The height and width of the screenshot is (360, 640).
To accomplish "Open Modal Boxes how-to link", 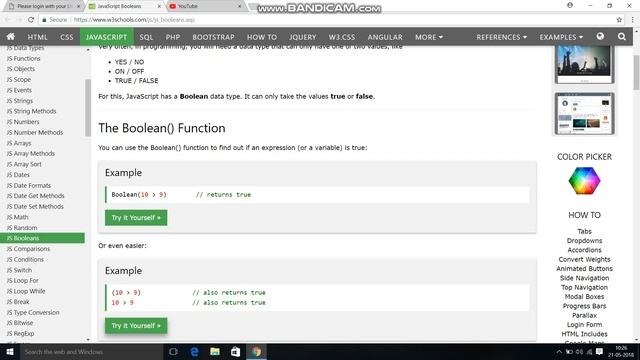I will click(584, 296).
